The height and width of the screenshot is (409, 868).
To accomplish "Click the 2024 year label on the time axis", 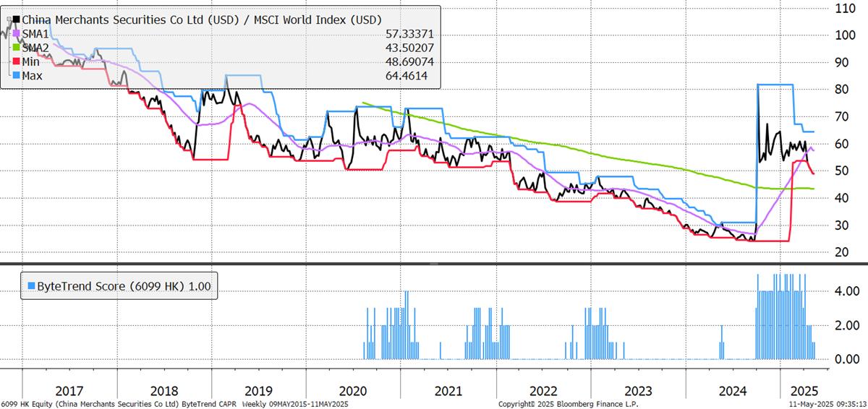I will [732, 390].
